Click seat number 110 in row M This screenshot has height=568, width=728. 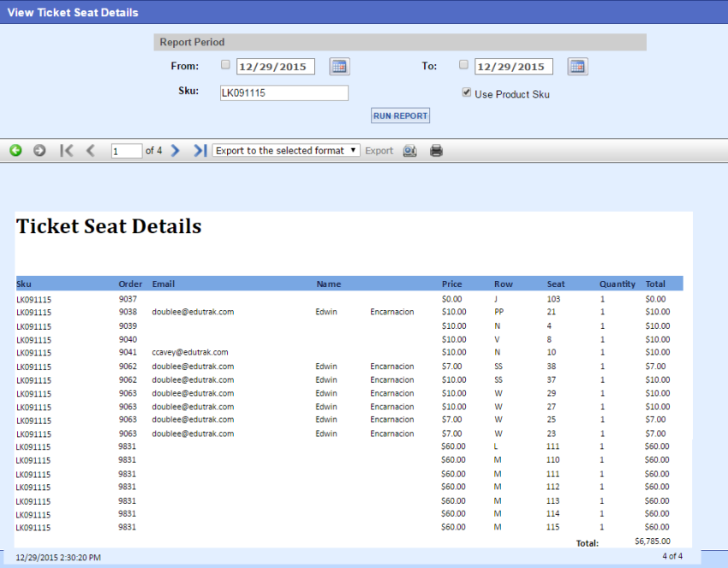tap(552, 460)
